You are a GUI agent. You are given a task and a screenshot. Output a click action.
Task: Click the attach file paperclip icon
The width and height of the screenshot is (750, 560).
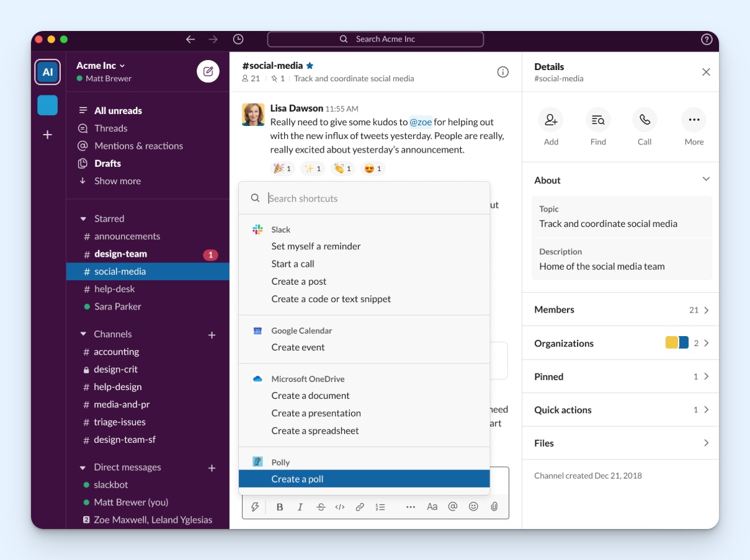click(494, 507)
